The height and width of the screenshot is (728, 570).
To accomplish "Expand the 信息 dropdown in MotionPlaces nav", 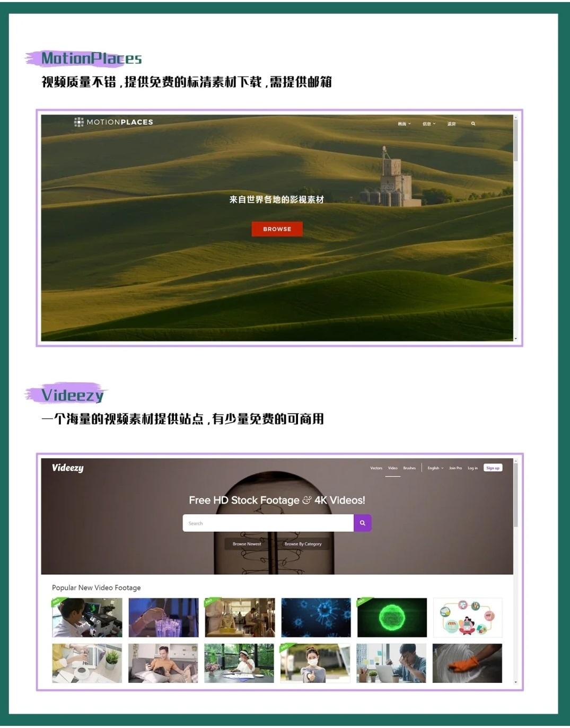I will coord(429,124).
